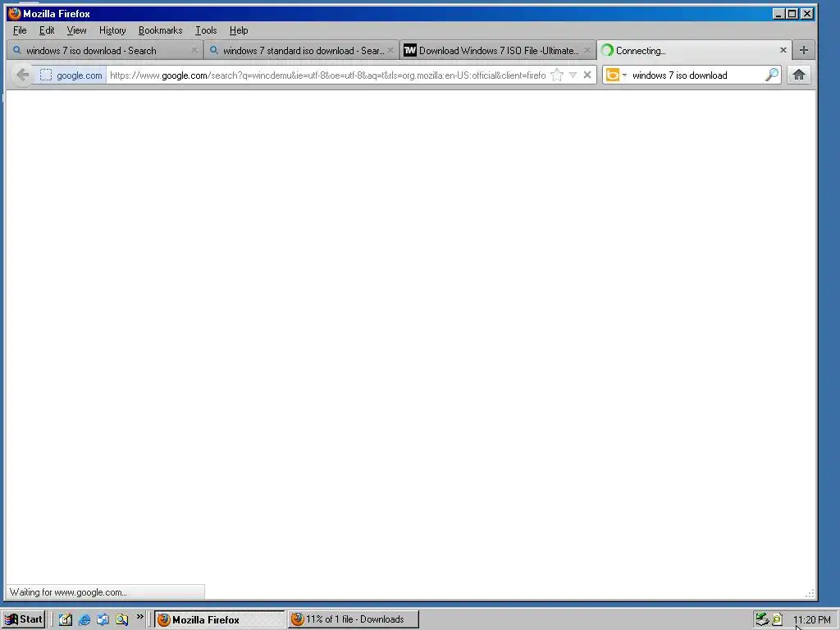Open the Windows Start menu
Viewport: 840px width, 630px height.
point(24,619)
